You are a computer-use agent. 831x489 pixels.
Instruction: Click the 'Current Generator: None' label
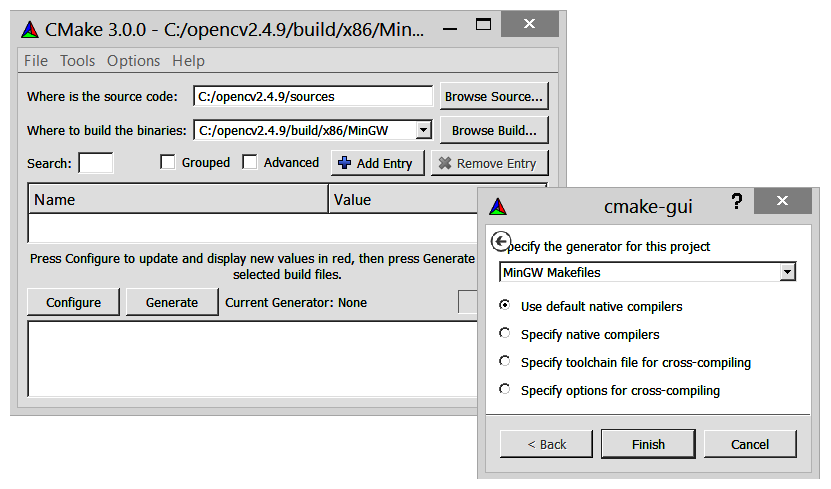(296, 303)
